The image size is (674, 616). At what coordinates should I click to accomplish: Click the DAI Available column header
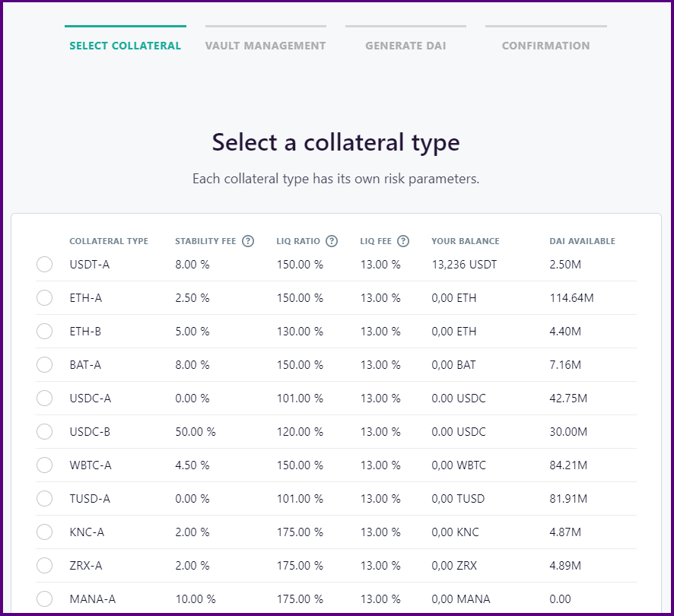click(582, 241)
